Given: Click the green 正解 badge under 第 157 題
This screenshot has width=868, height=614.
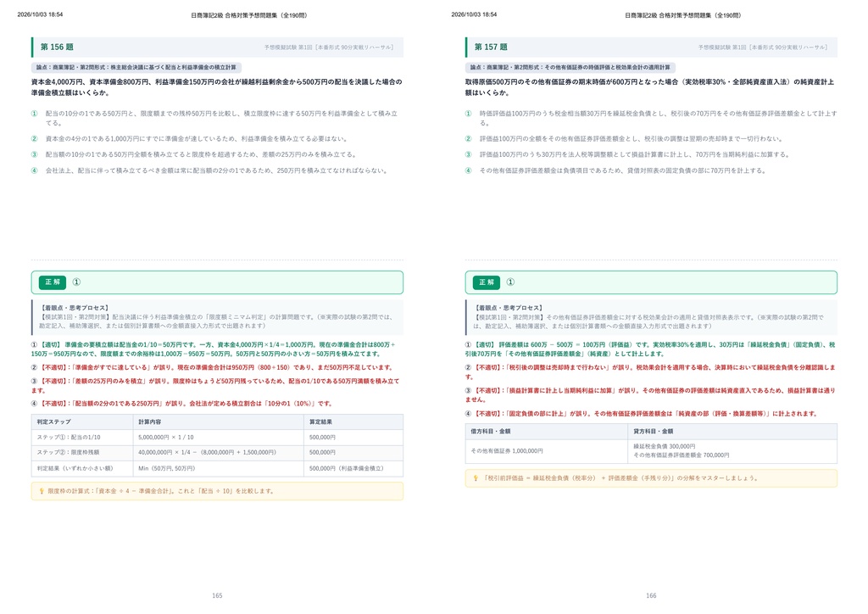Looking at the screenshot, I should [x=487, y=282].
